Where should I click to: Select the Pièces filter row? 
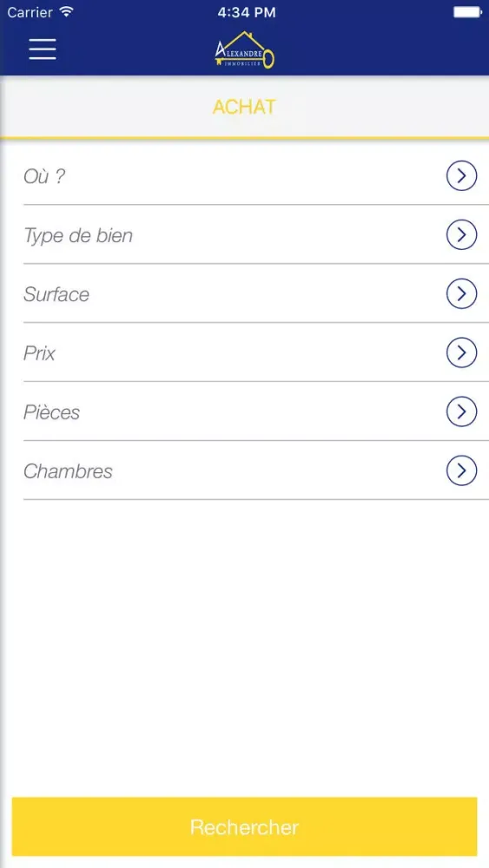pyautogui.click(x=256, y=411)
